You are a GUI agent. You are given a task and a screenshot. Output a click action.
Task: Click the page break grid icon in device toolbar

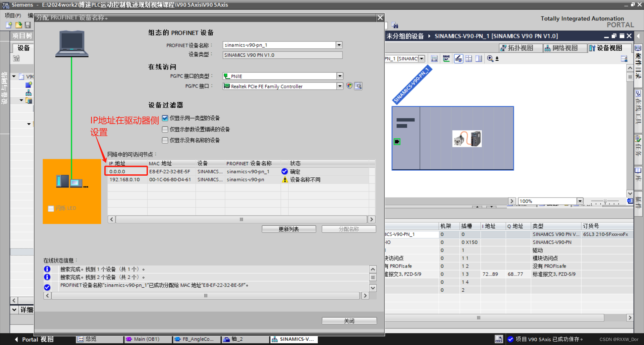[469, 59]
